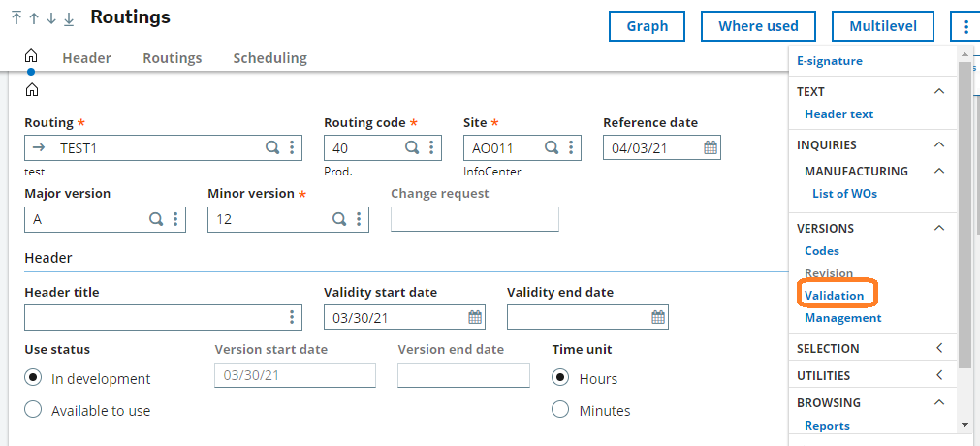Collapse the VERSIONS menu section
Image resolution: width=980 pixels, height=446 pixels.
coord(938,228)
